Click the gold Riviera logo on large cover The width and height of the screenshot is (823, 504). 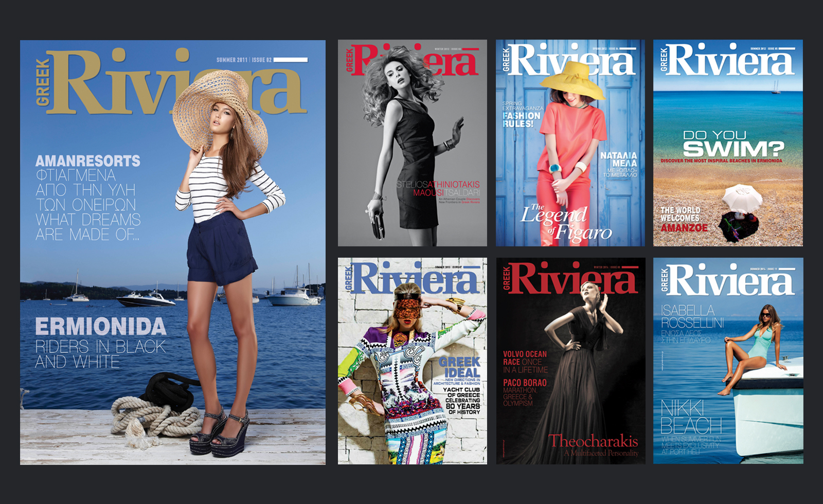[x=103, y=82]
